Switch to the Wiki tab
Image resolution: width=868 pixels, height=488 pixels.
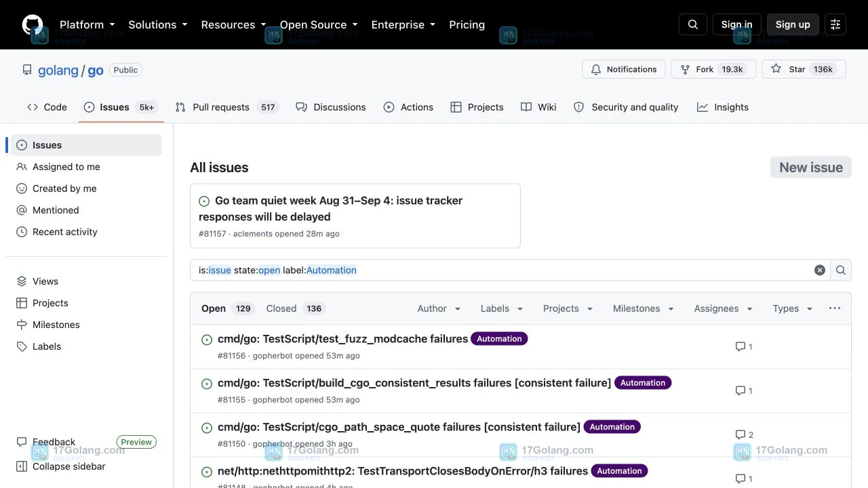coord(538,107)
